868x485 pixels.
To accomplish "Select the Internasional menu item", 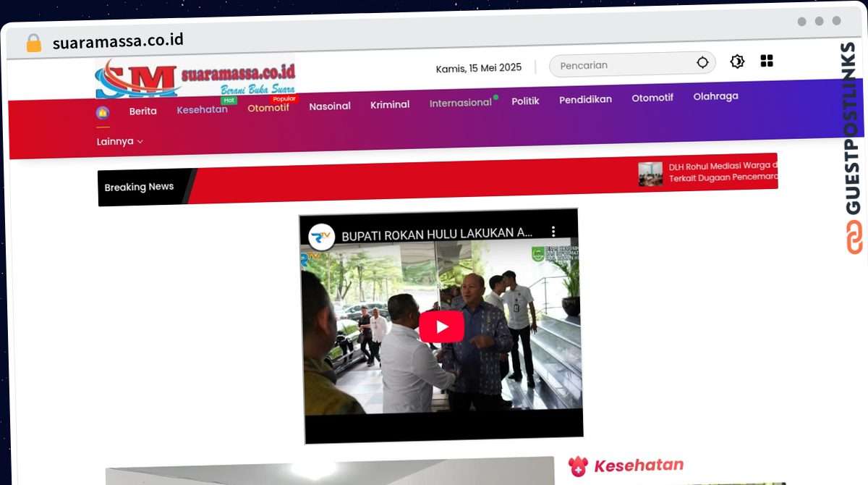I will pos(460,103).
